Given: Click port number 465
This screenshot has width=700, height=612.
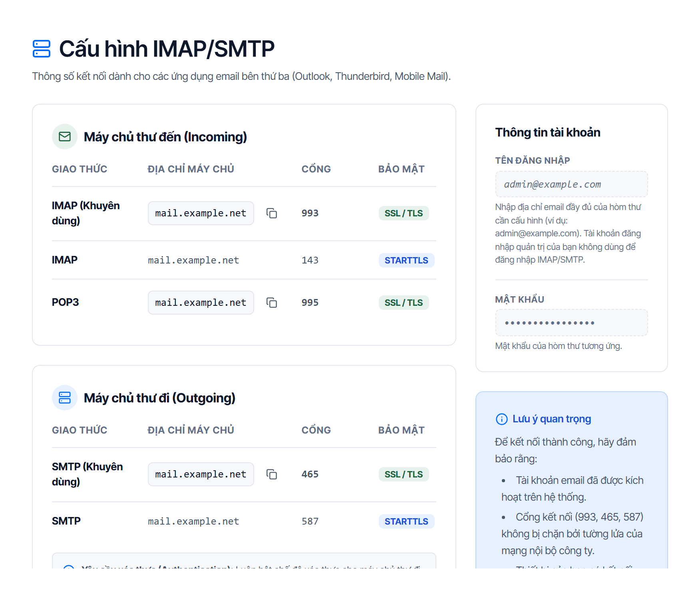Looking at the screenshot, I should (x=310, y=474).
